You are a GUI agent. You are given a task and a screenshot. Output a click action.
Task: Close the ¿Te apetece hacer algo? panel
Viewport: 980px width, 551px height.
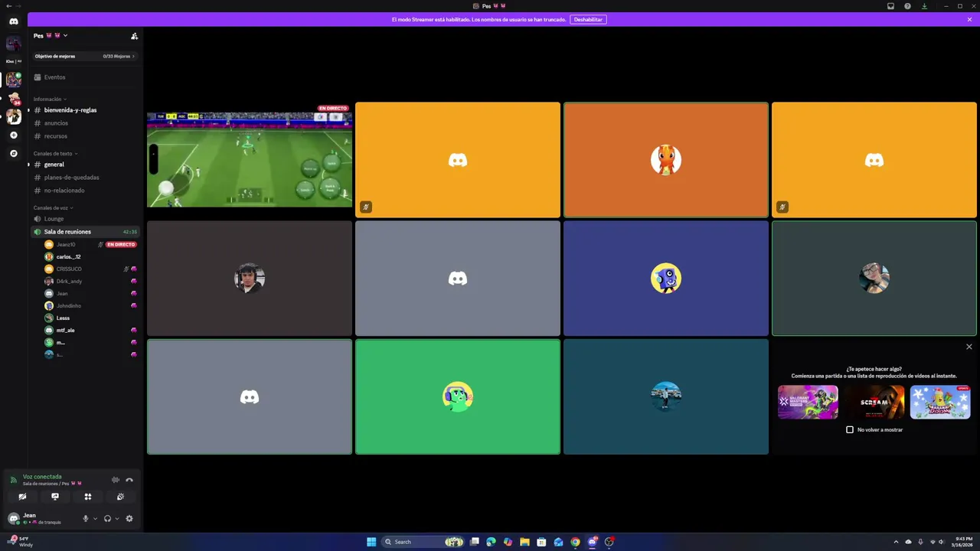pyautogui.click(x=969, y=347)
